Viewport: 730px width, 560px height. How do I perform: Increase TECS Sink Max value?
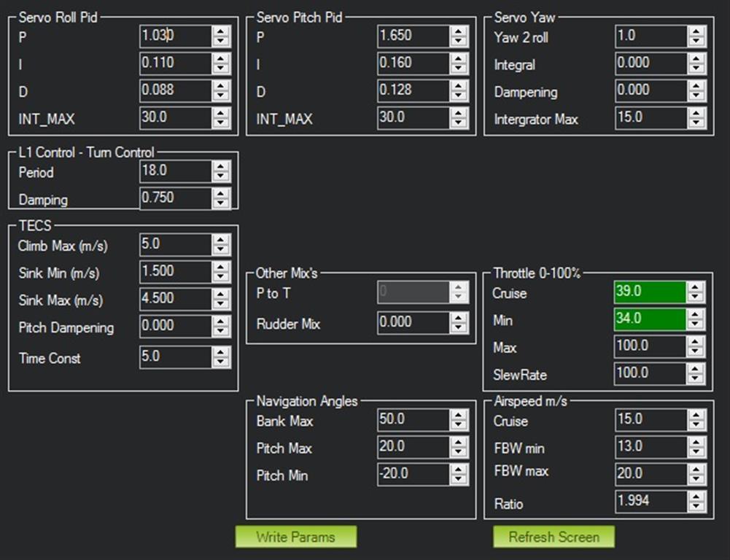pos(221,294)
